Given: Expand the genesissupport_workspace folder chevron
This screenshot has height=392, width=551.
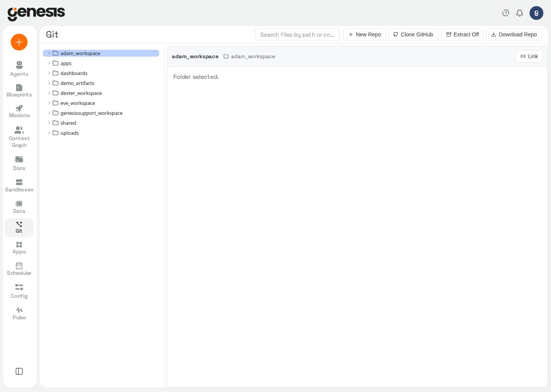Looking at the screenshot, I should (x=49, y=113).
